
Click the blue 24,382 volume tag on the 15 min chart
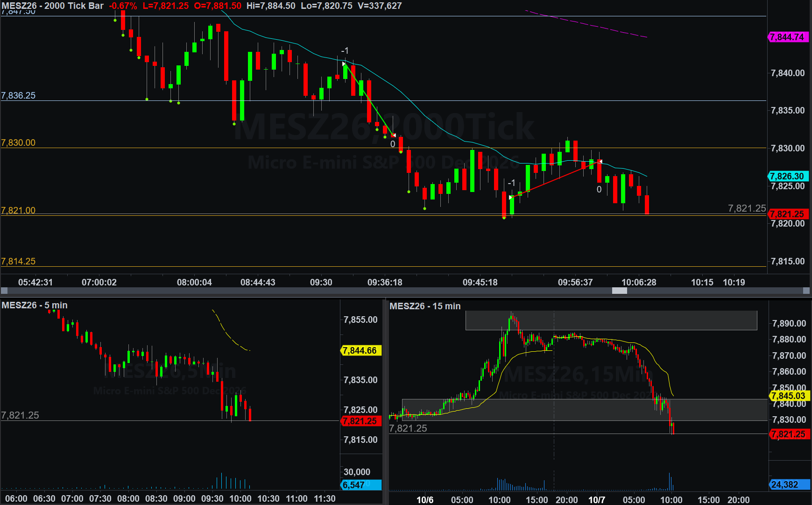point(789,484)
